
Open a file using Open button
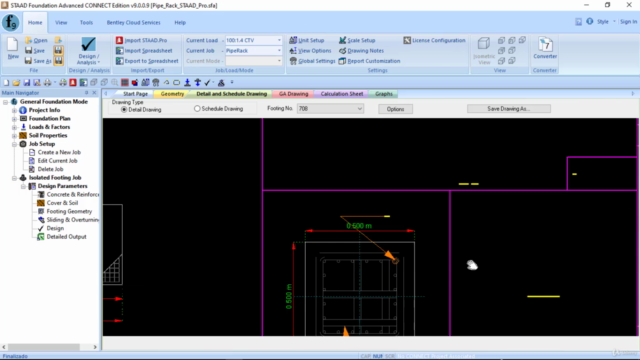[36, 40]
